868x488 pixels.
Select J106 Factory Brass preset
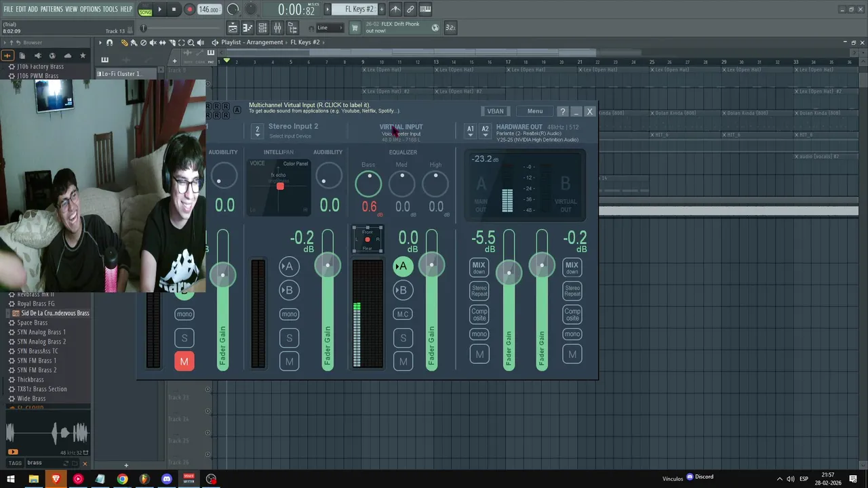point(40,66)
